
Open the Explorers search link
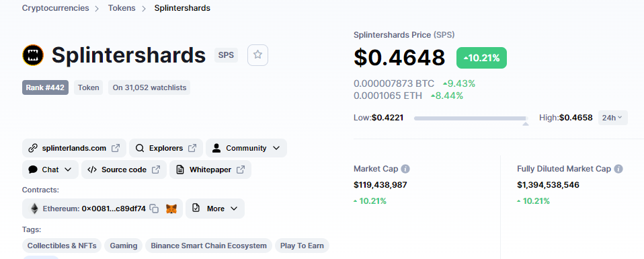(x=166, y=148)
